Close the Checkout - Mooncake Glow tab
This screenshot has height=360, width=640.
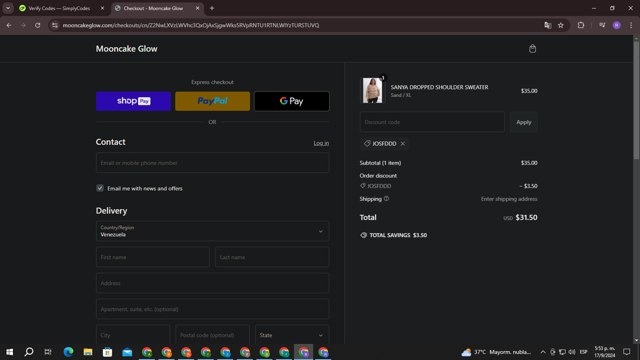198,8
